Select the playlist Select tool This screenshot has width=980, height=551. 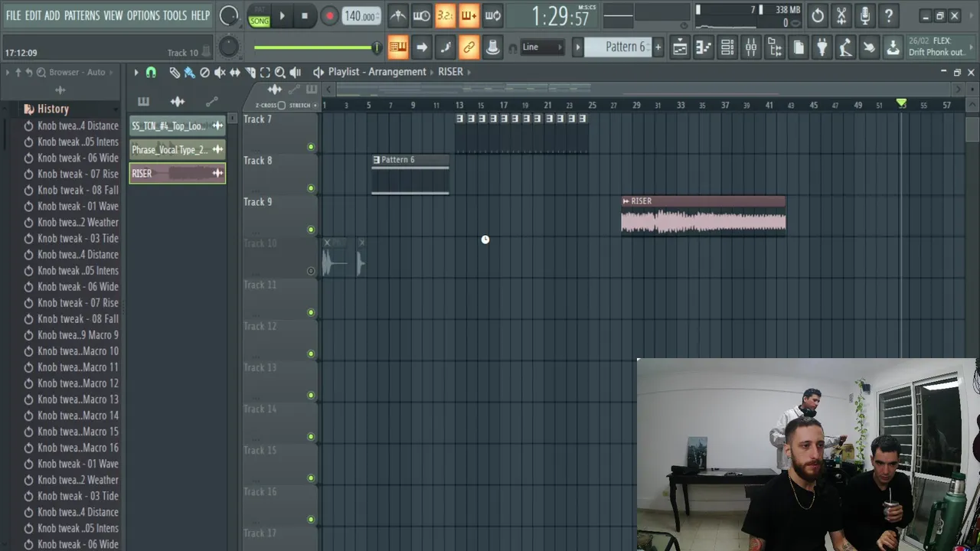tap(265, 72)
